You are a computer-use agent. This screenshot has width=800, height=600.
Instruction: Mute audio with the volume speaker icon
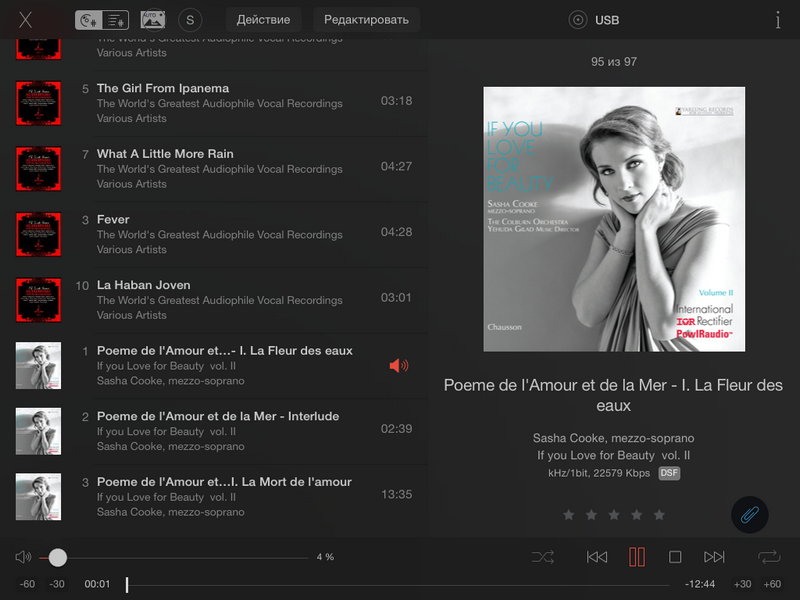(23, 557)
